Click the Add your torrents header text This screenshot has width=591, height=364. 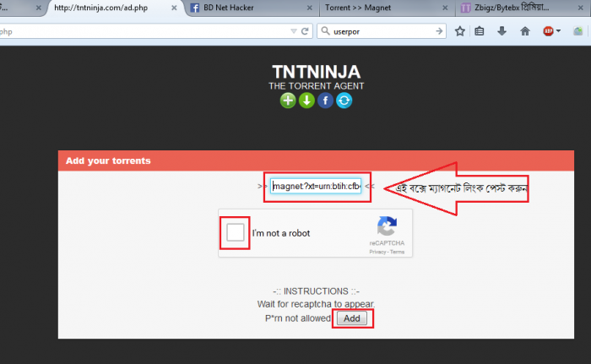pyautogui.click(x=108, y=160)
